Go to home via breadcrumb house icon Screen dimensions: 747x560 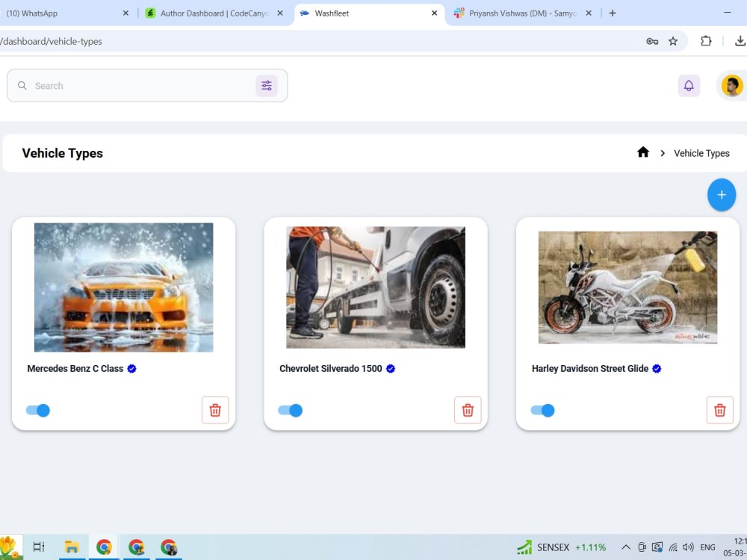point(643,152)
